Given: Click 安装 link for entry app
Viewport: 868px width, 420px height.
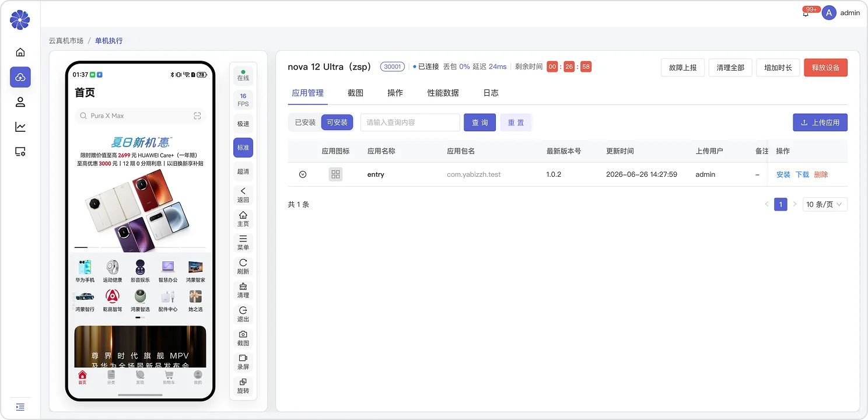Looking at the screenshot, I should 783,174.
